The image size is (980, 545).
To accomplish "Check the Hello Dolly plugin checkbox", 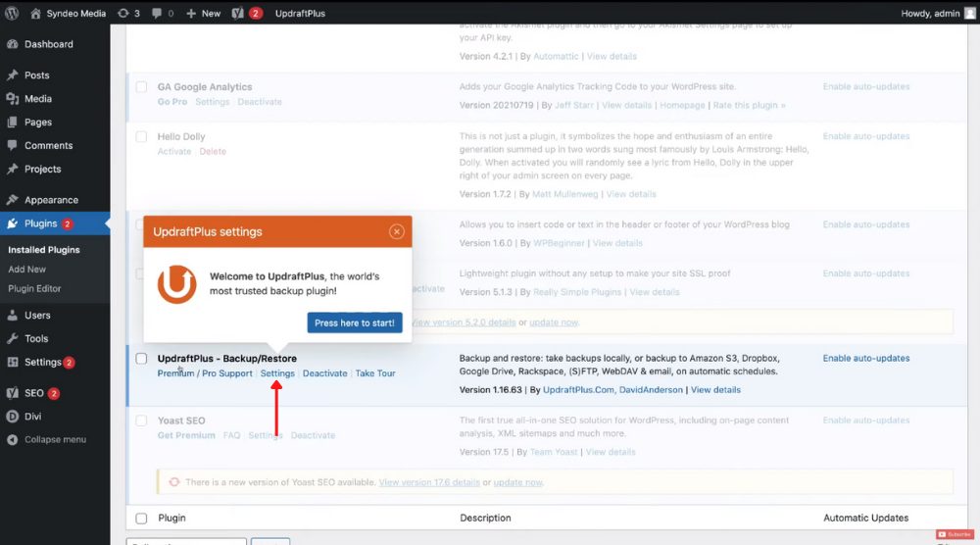I will [x=142, y=136].
